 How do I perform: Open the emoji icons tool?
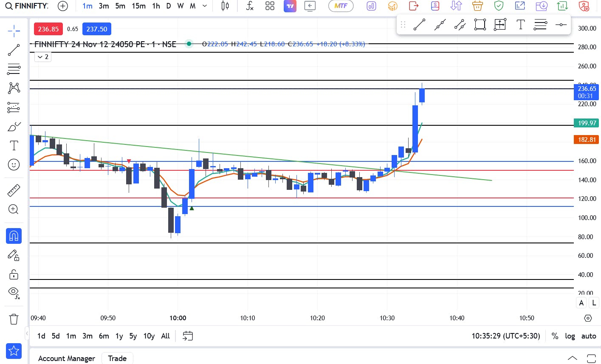[x=14, y=165]
